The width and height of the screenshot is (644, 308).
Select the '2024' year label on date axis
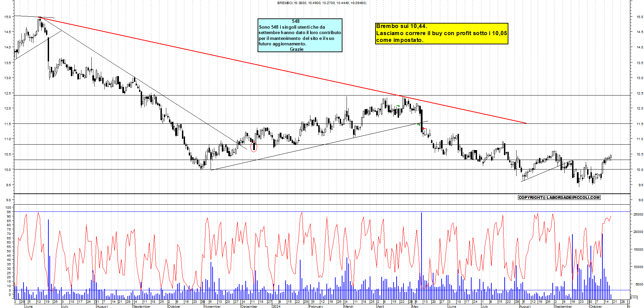coord(276,306)
